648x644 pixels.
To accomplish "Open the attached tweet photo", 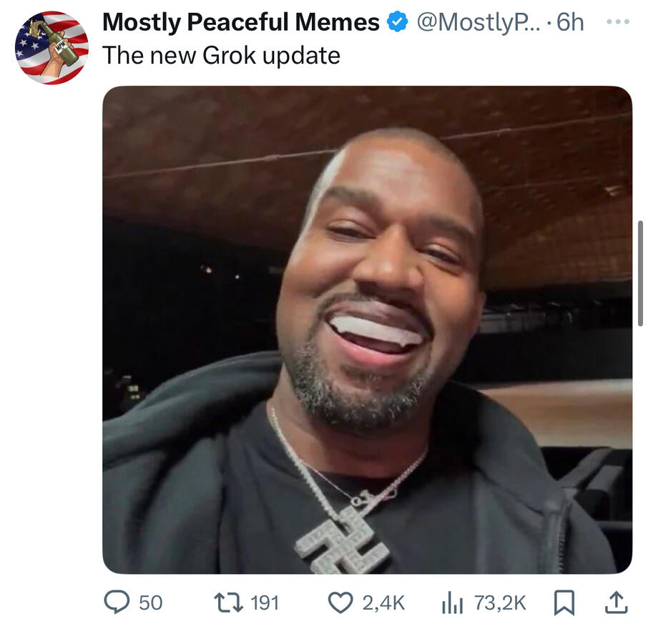I will [367, 329].
